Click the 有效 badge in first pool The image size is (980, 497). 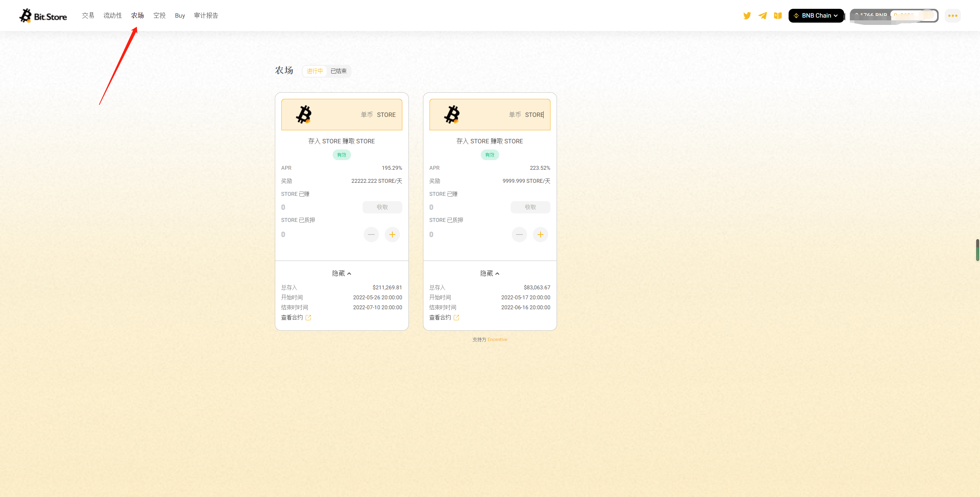tap(341, 155)
